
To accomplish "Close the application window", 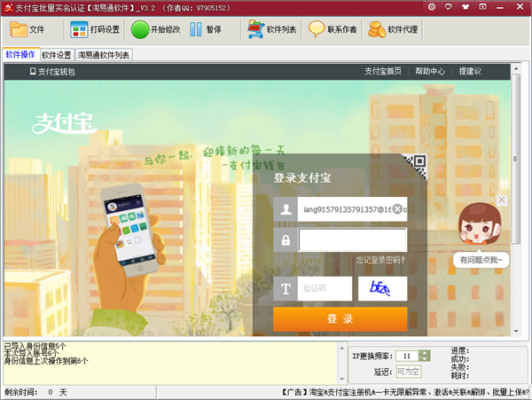I will point(520,6).
